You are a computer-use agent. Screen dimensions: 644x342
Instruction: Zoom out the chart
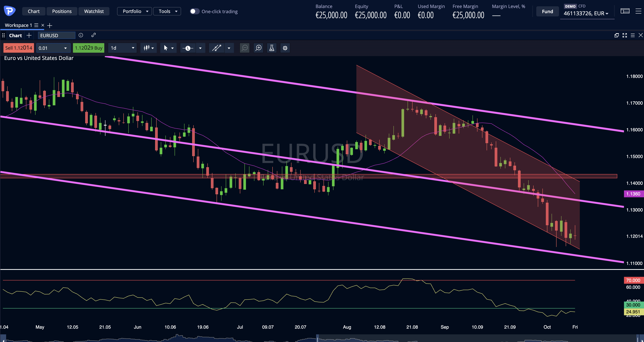245,48
